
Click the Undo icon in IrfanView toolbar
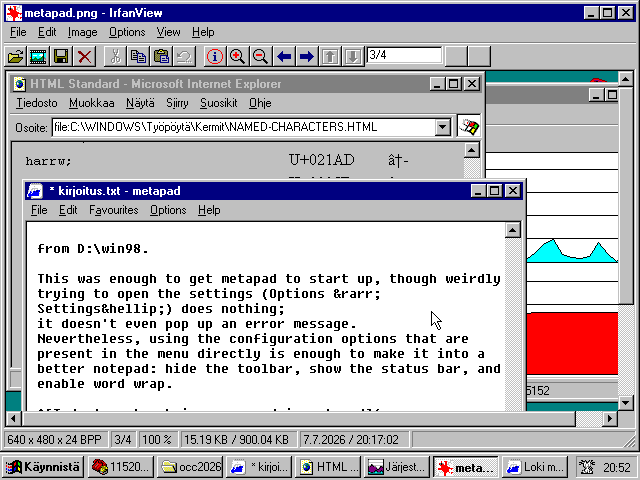click(184, 56)
